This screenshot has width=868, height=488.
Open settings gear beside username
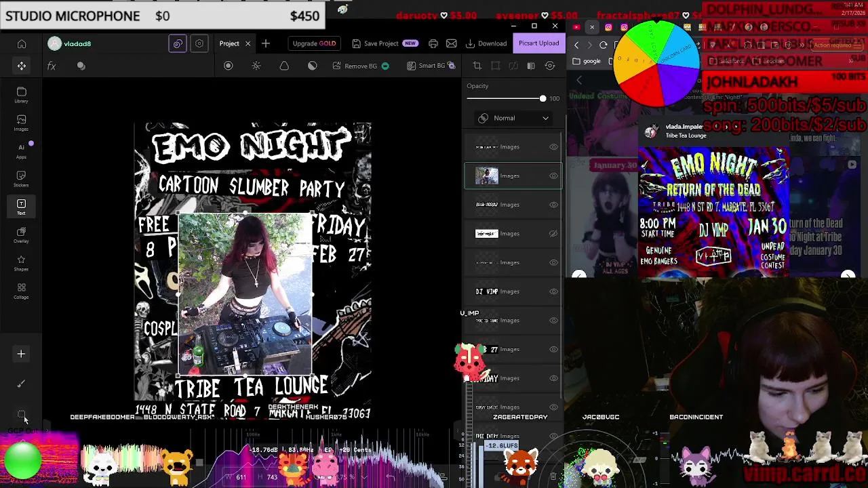click(x=199, y=43)
